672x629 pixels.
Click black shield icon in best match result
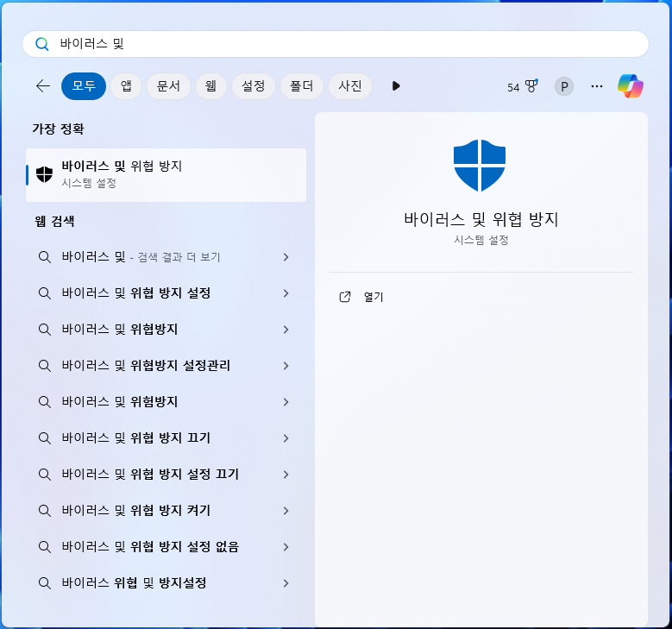point(44,174)
